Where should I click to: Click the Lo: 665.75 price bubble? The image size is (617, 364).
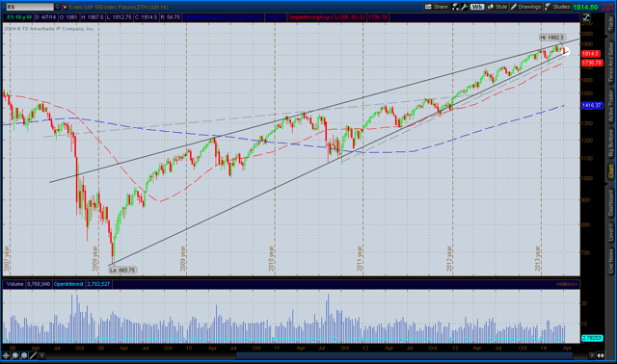122,270
